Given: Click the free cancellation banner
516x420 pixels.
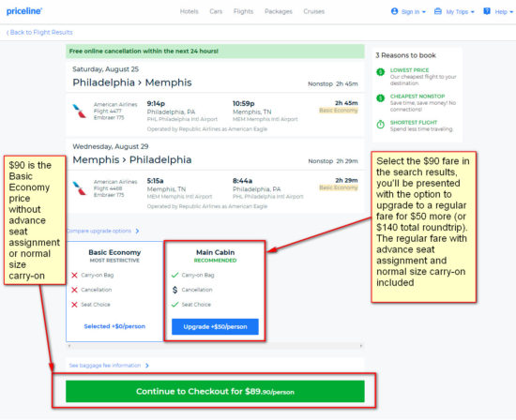Looking at the screenshot, I should [215, 52].
